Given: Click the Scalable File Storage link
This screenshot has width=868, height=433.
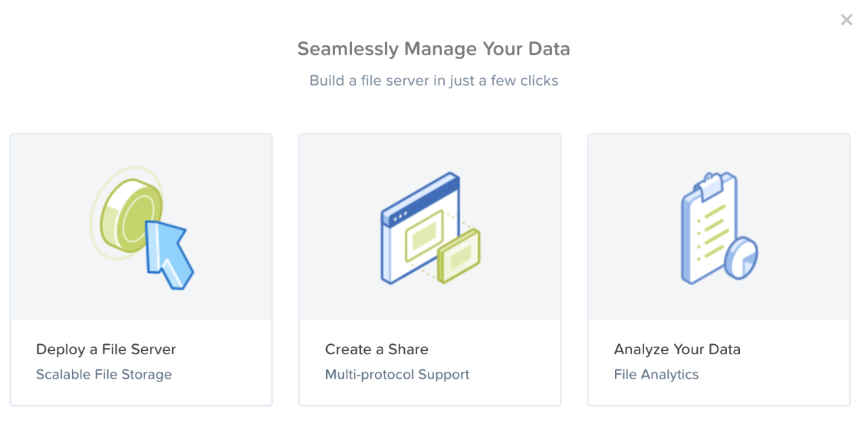Looking at the screenshot, I should tap(104, 374).
